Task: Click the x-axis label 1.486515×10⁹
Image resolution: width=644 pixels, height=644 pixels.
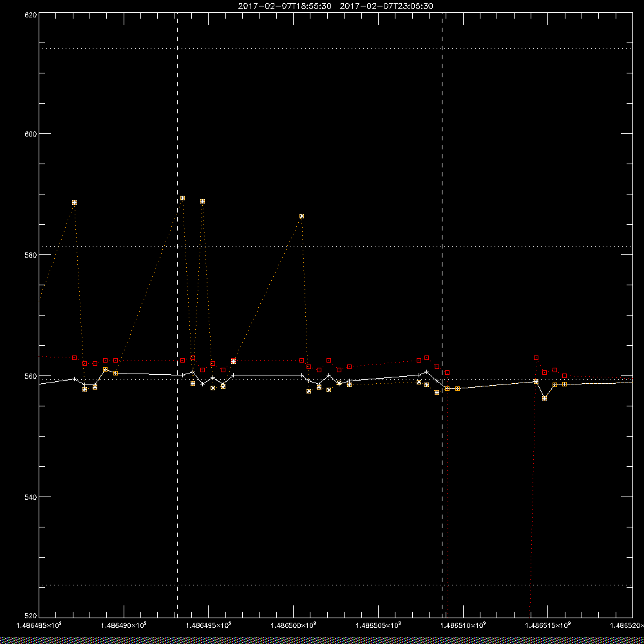Action: [548, 625]
